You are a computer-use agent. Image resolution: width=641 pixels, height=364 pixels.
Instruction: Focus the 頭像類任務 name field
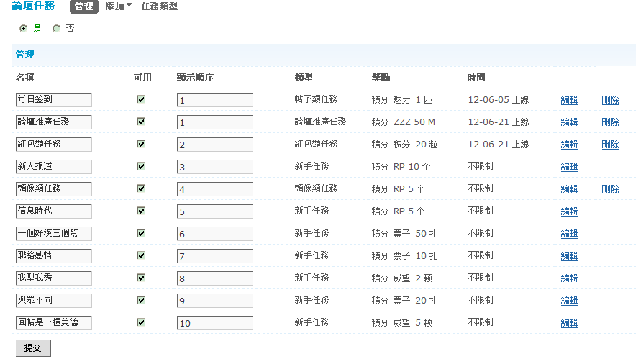click(x=53, y=189)
